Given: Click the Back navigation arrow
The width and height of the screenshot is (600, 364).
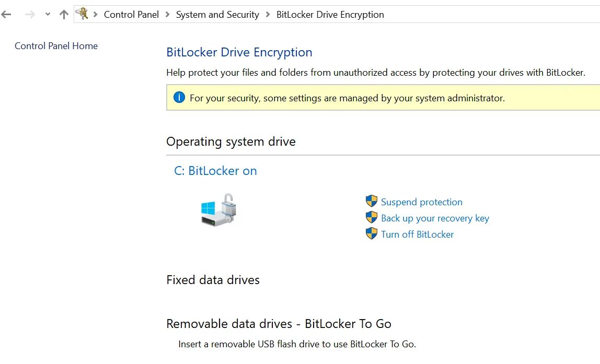Looking at the screenshot, I should [x=6, y=15].
